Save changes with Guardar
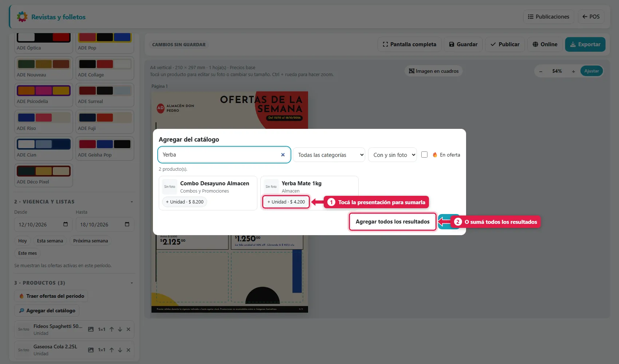The height and width of the screenshot is (364, 619). 463,44
